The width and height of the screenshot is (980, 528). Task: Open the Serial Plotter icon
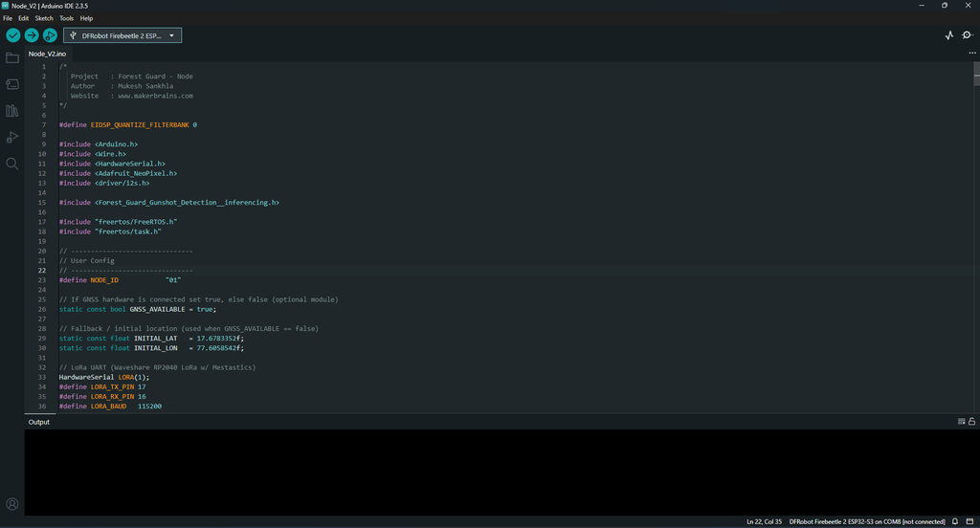pos(948,35)
